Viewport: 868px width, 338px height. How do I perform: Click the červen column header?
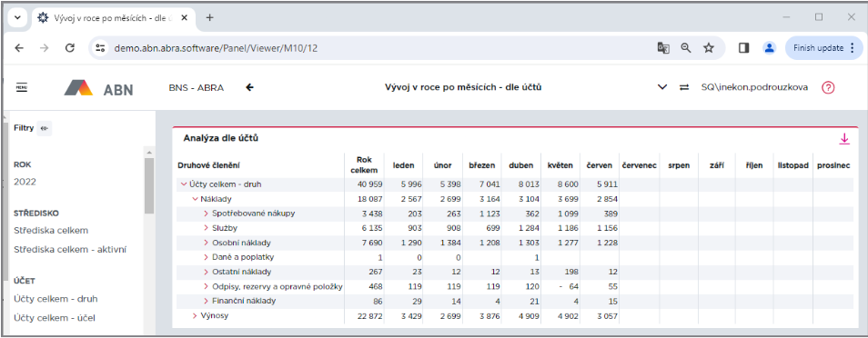click(x=600, y=164)
